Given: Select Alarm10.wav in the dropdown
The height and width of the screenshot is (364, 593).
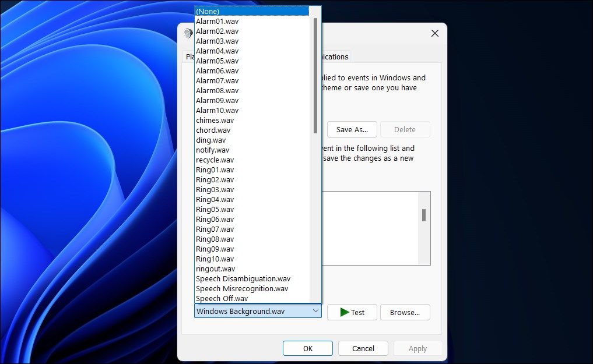Looking at the screenshot, I should (217, 110).
